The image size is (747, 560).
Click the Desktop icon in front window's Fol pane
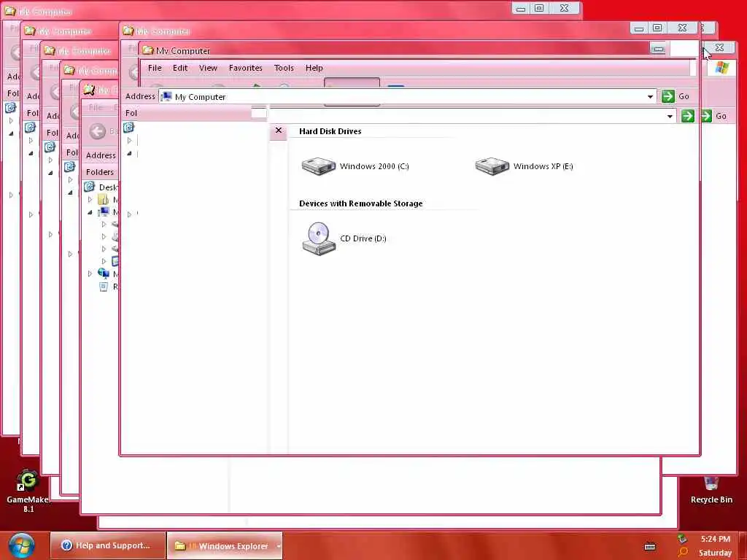tap(128, 127)
